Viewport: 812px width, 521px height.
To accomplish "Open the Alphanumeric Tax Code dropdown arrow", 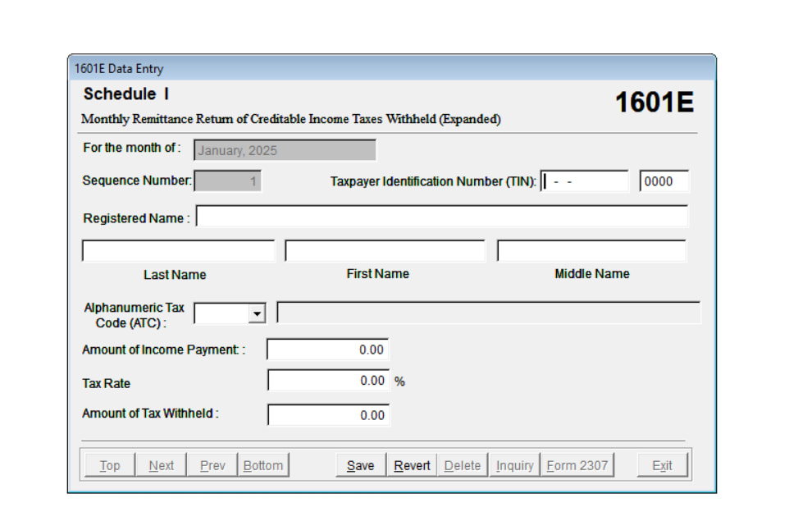I will [x=257, y=313].
